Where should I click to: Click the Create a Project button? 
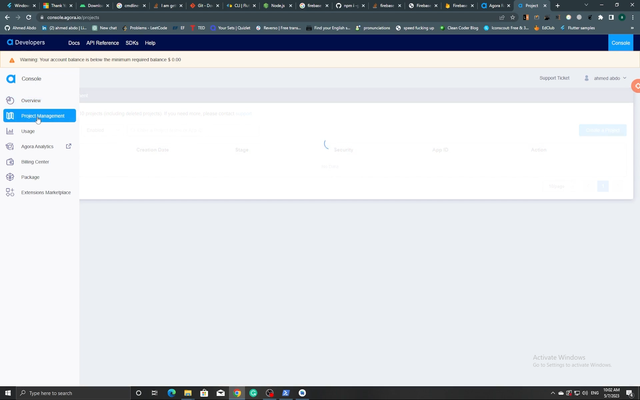point(602,130)
